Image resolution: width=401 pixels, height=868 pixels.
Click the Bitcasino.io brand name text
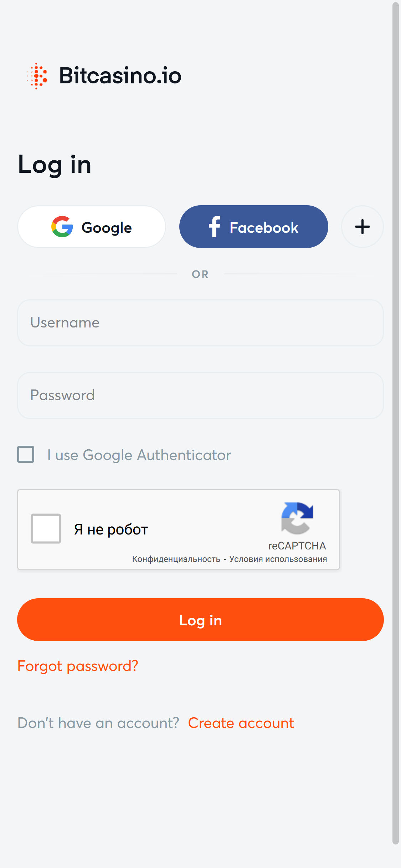[x=120, y=76]
